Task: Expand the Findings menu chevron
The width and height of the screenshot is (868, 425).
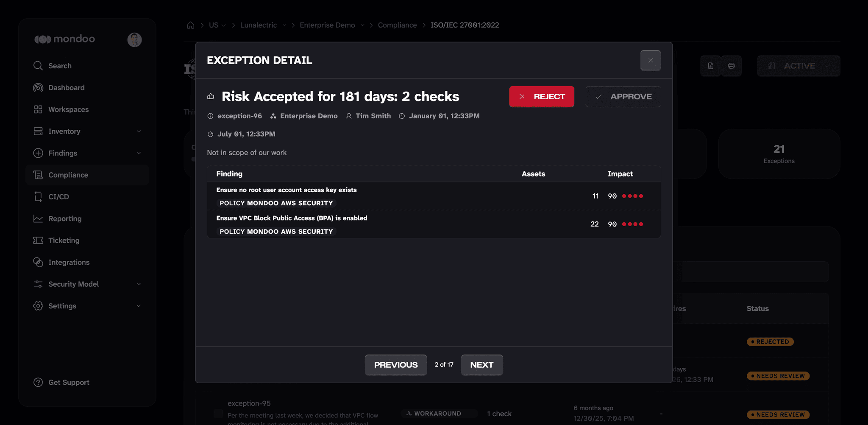Action: pos(139,153)
